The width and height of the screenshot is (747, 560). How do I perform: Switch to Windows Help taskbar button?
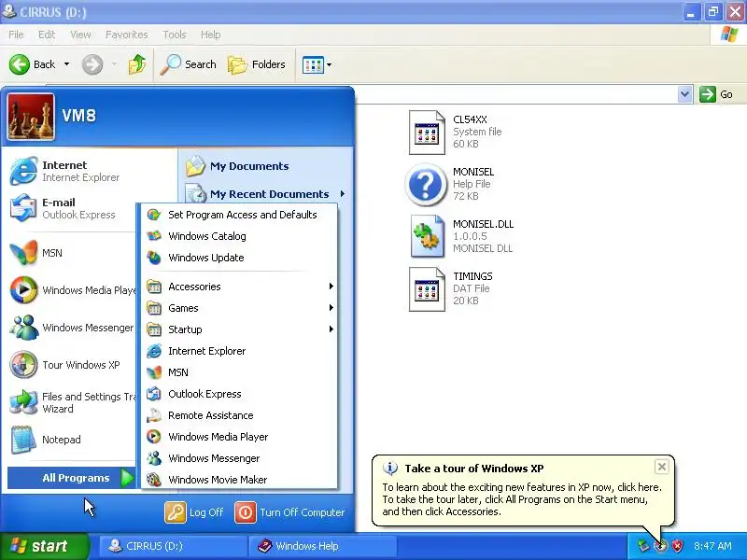(322, 546)
